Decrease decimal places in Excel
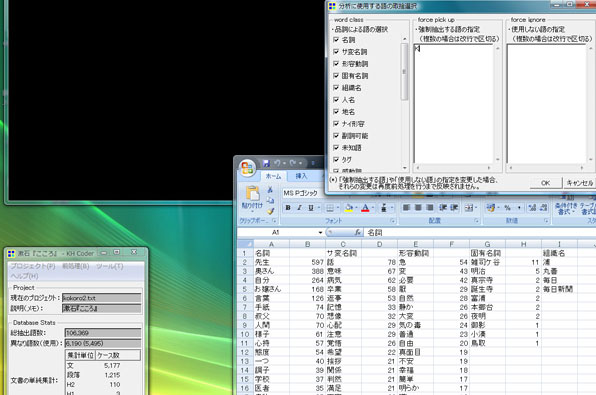Viewport: 596px width, 395px height. coord(544,208)
